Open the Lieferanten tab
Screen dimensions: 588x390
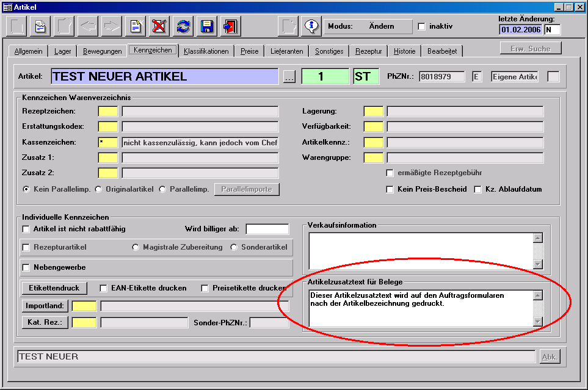[x=286, y=51]
